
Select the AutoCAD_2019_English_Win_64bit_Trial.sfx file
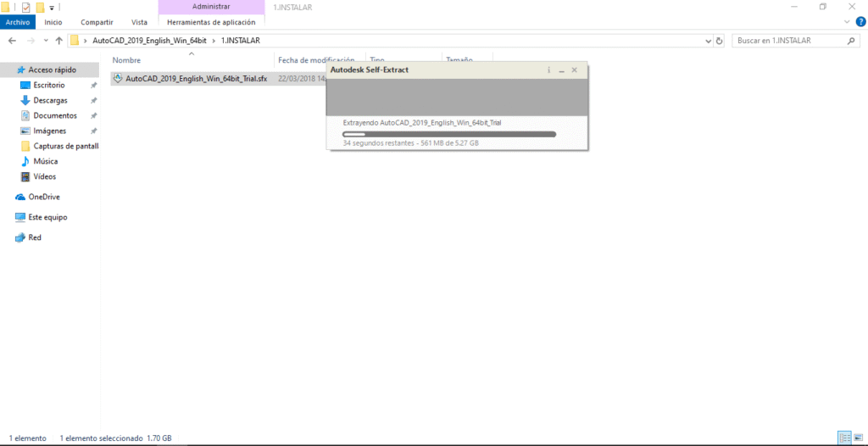pos(197,79)
